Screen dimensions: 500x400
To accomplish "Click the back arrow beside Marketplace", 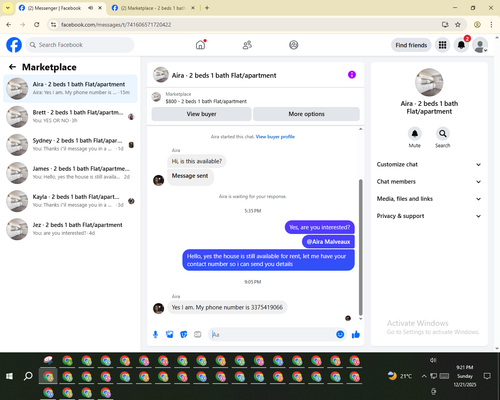I will [12, 67].
